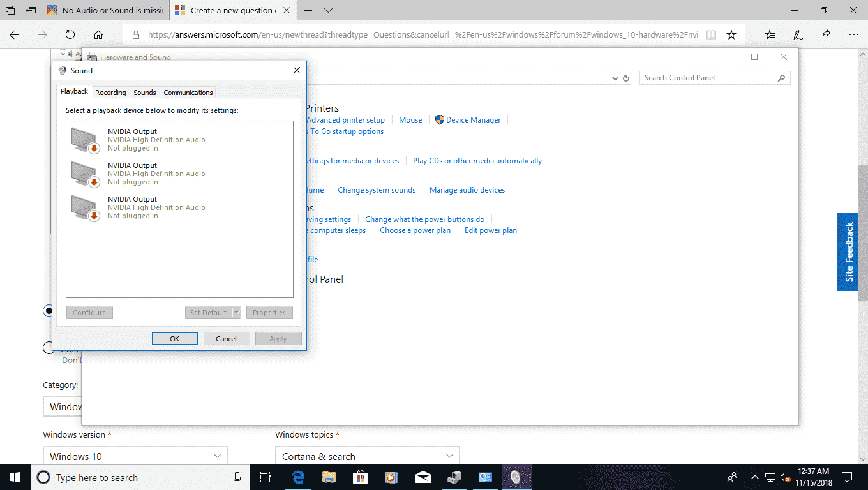Click Edit power plan link
Screen dimensions: 868x490
[491, 230]
